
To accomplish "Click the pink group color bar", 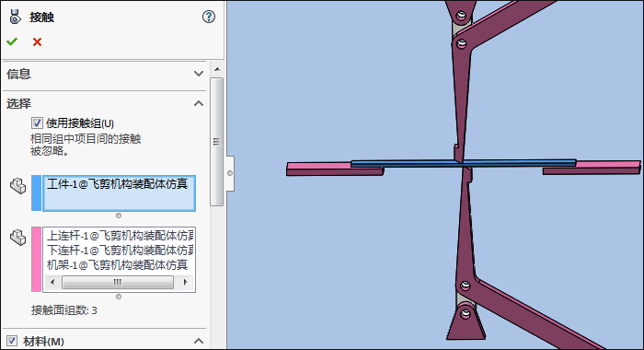I will pyautogui.click(x=37, y=260).
